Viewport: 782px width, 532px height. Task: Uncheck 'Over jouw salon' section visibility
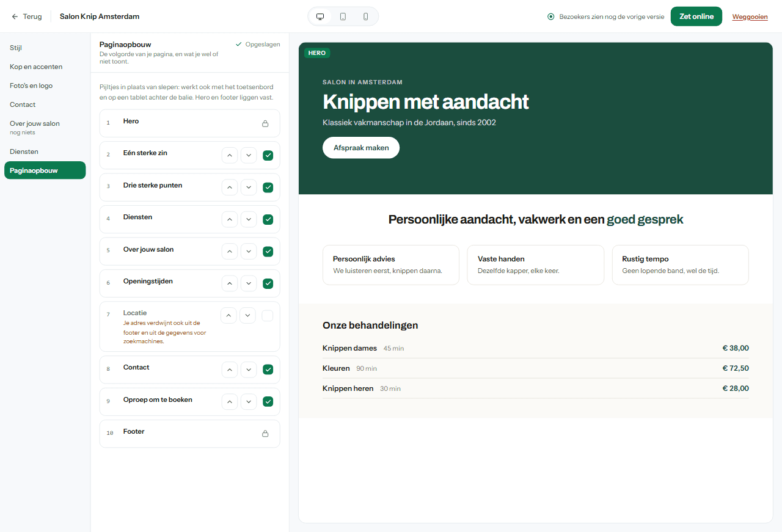click(268, 252)
